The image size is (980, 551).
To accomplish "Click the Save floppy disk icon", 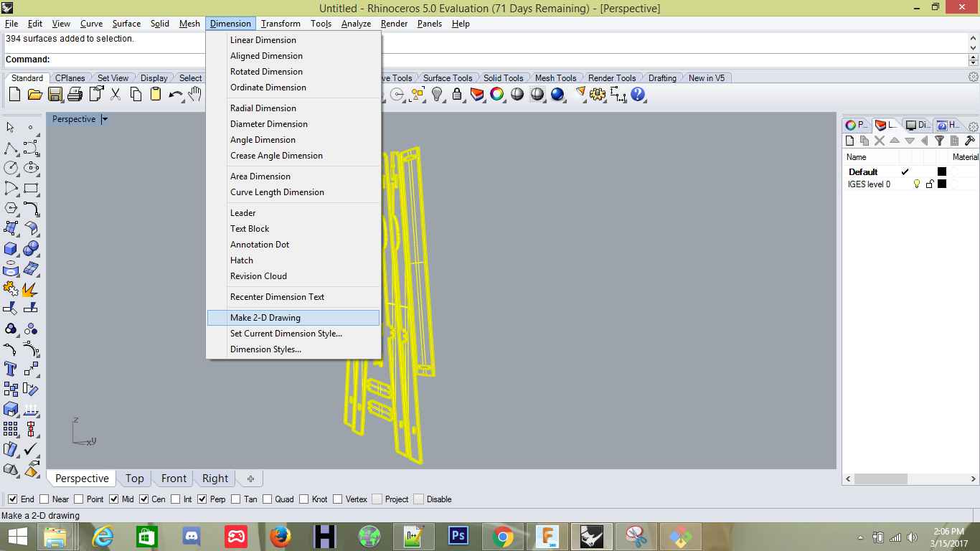I will click(55, 94).
